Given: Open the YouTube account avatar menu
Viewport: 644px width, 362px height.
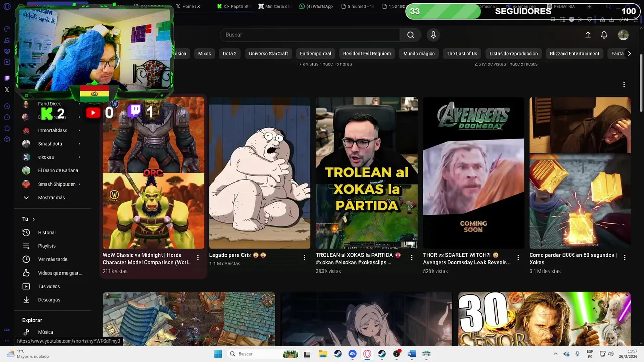Looking at the screenshot, I should (x=623, y=35).
